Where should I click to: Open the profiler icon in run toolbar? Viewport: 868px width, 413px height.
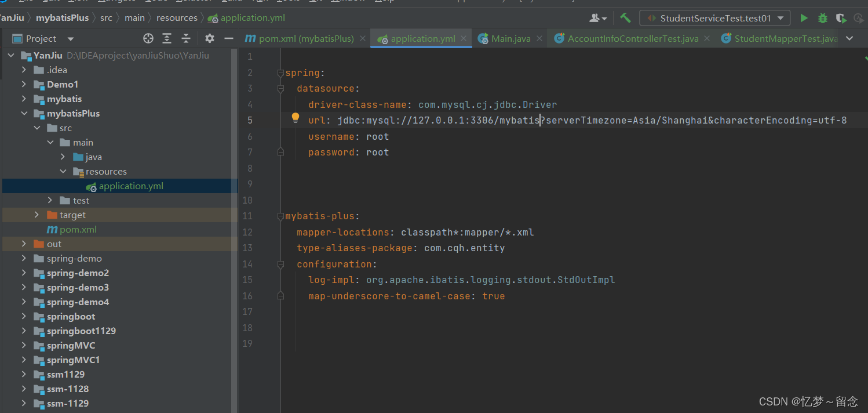coord(859,18)
